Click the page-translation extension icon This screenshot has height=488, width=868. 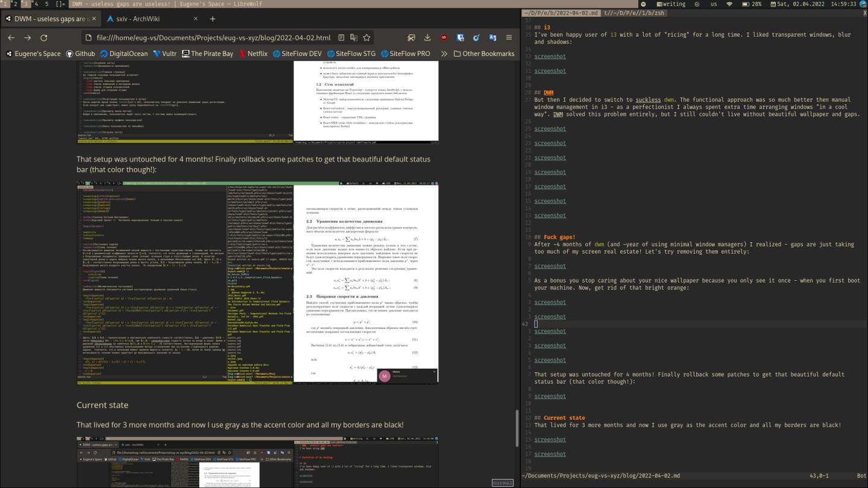pyautogui.click(x=493, y=37)
